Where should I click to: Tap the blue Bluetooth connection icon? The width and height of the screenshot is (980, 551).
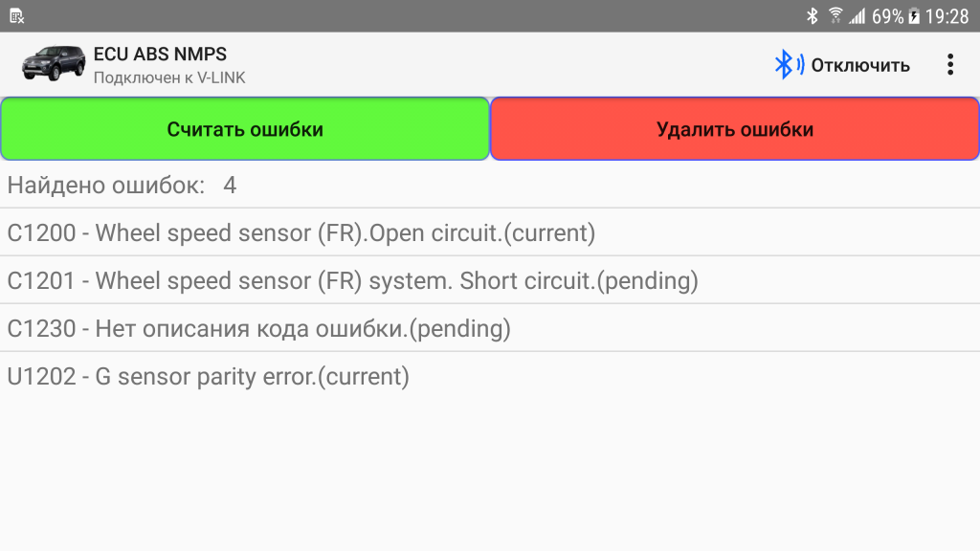click(789, 65)
